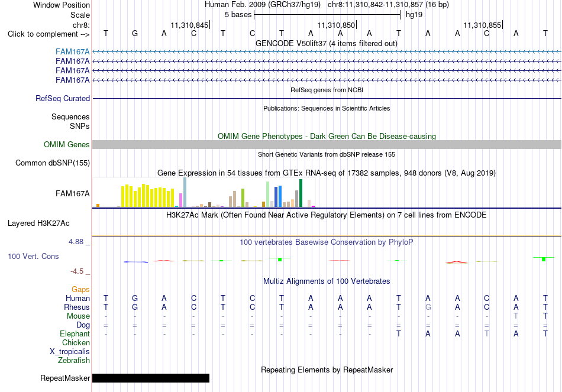The width and height of the screenshot is (562, 392).
Task: Click the 100 Vert. Cons track label
Action: [33, 256]
